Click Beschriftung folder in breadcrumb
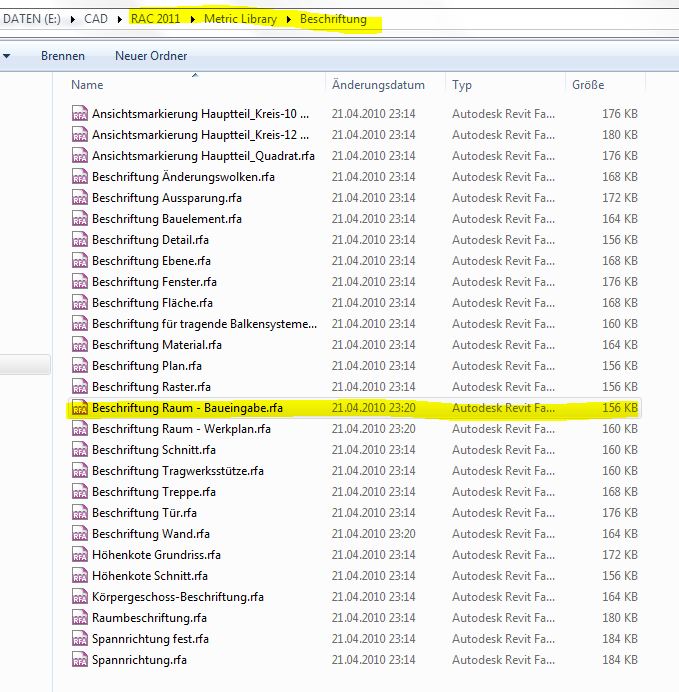Viewport: 679px width, 692px height. (333, 19)
